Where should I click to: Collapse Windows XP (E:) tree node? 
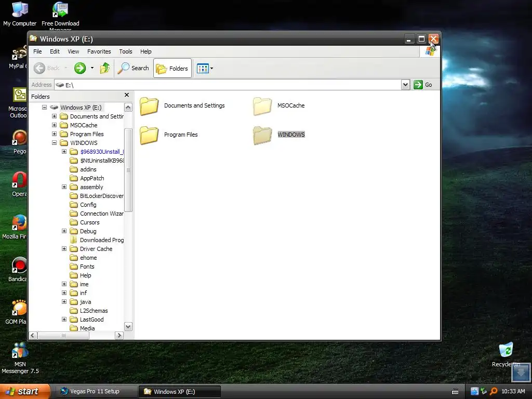44,107
